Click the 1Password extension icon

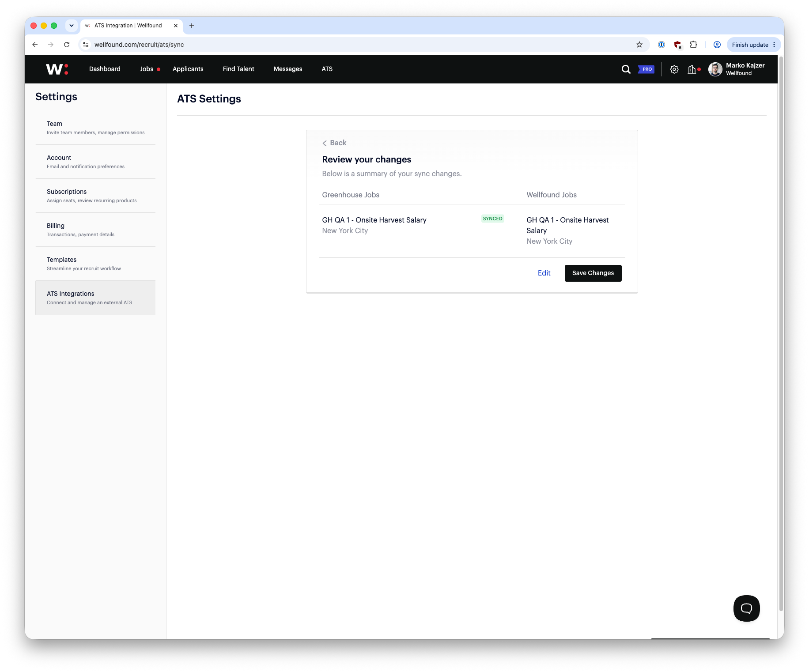point(661,45)
